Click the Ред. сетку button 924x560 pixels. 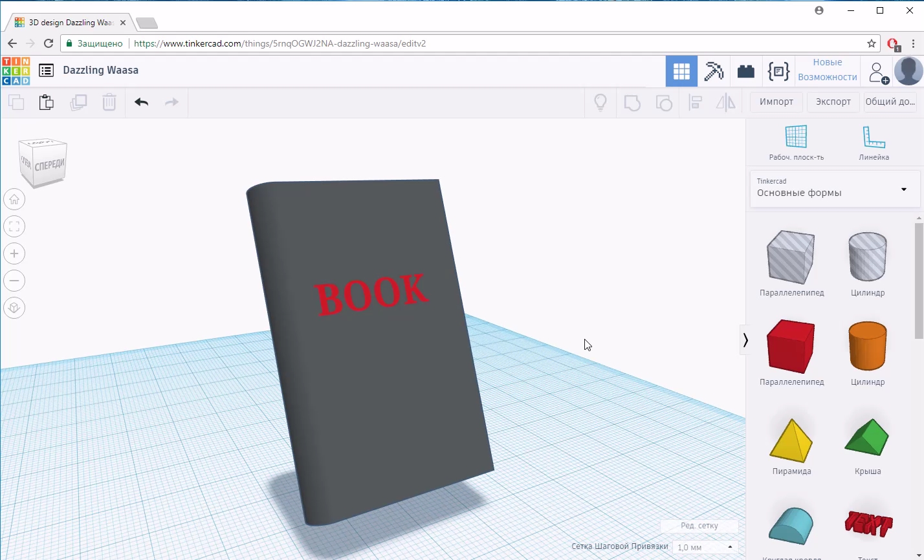(699, 526)
